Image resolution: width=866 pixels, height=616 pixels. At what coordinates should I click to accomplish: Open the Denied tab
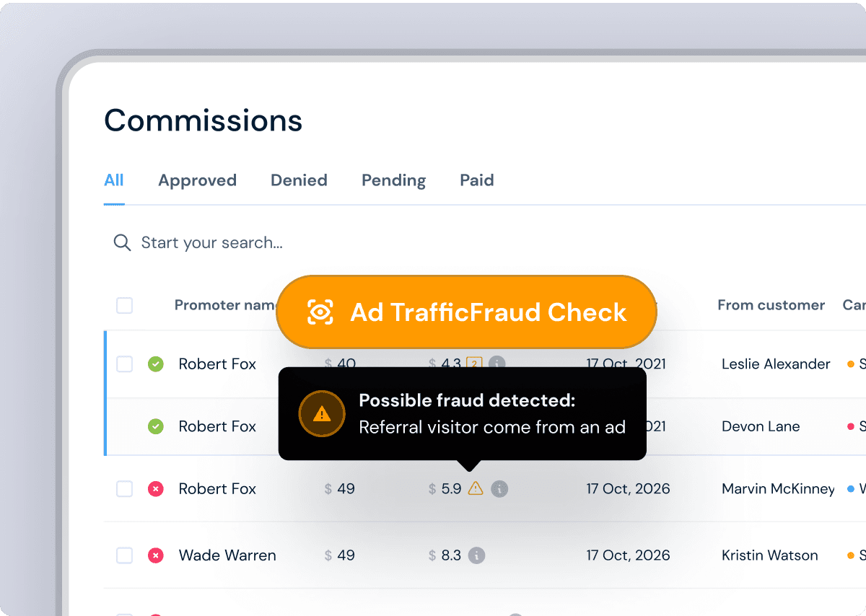[x=299, y=180]
